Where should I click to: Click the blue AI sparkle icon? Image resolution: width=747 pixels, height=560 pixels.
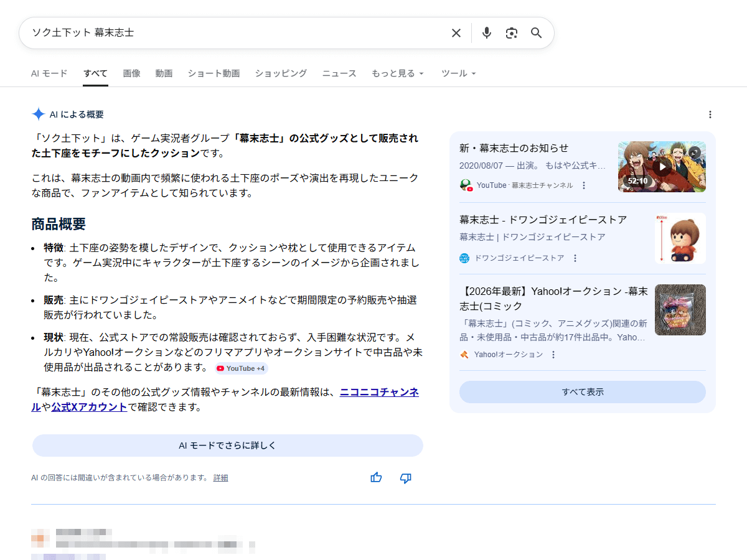pos(39,114)
